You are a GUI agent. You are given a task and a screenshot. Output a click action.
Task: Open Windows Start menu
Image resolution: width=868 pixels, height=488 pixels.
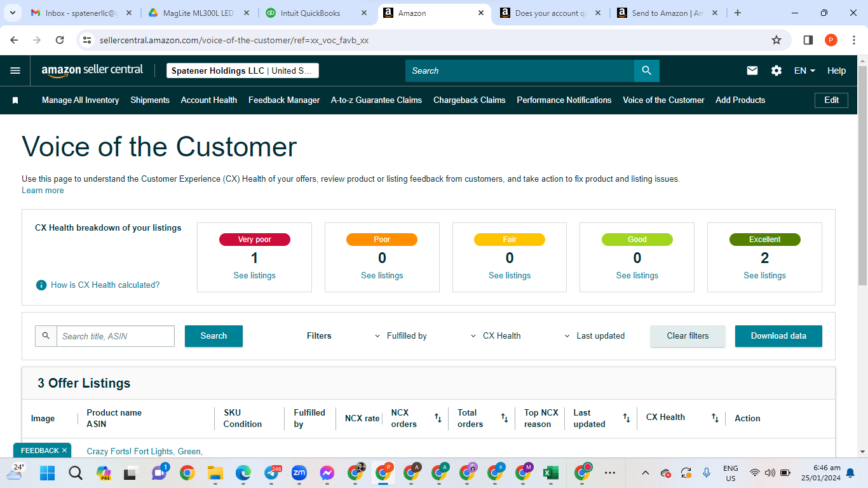coord(48,473)
